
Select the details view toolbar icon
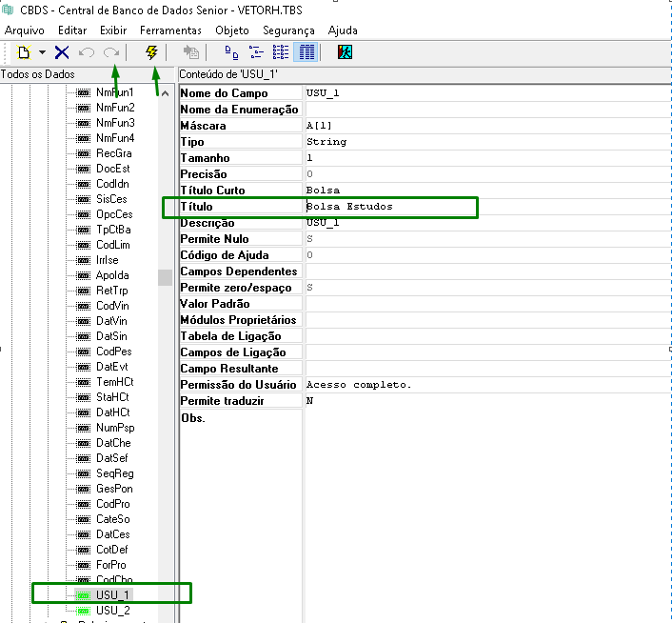coord(306,53)
